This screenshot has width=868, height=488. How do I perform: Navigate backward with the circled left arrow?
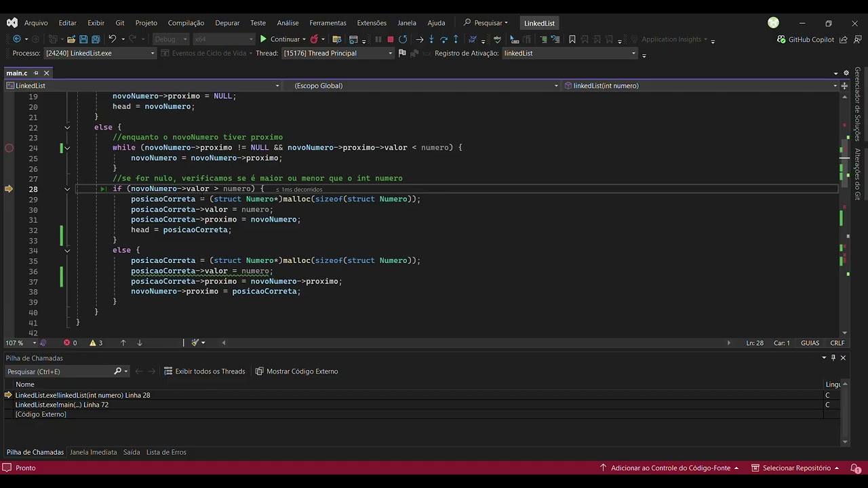[17, 39]
